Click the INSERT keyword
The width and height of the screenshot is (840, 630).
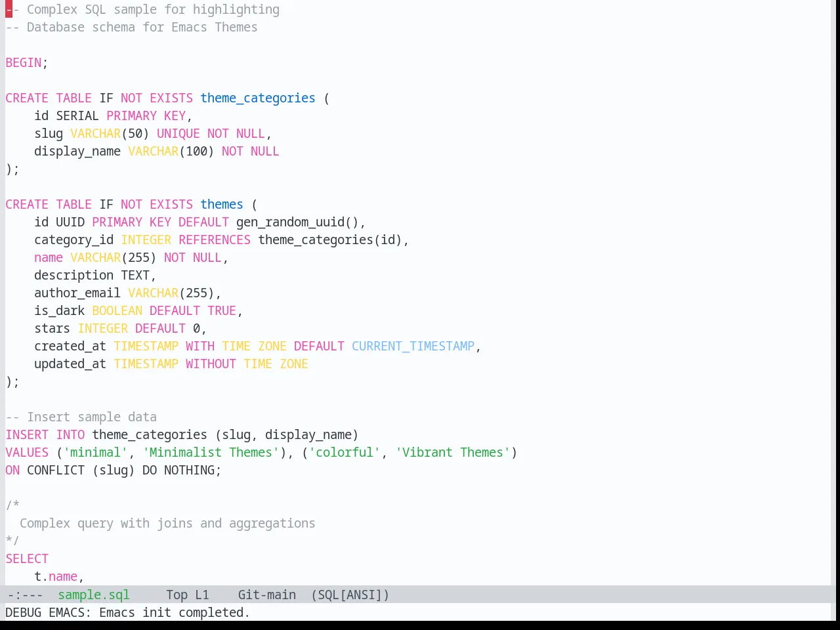tap(27, 434)
